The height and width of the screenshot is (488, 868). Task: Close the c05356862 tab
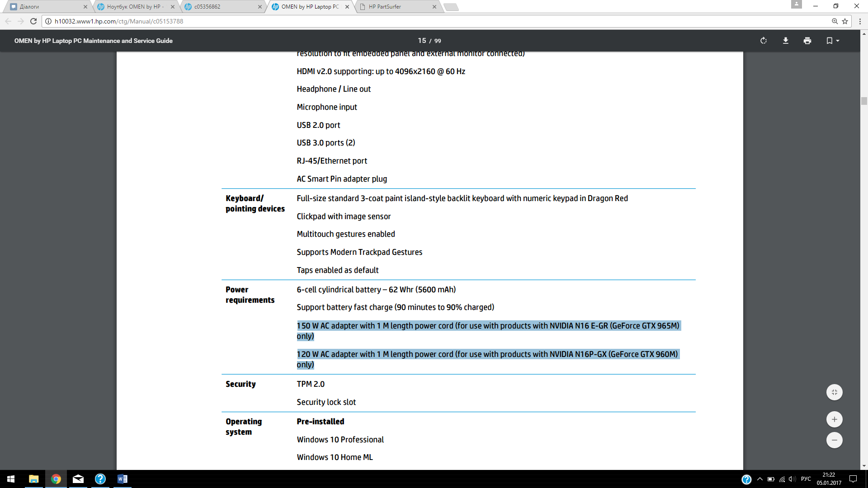click(260, 7)
